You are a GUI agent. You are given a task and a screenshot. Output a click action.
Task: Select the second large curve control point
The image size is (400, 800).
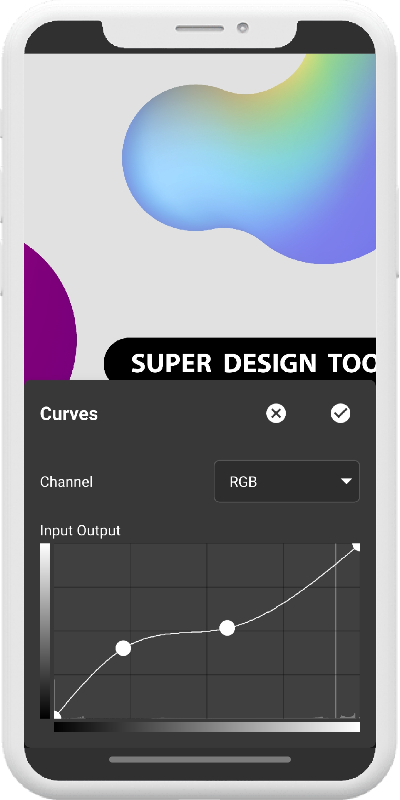227,628
